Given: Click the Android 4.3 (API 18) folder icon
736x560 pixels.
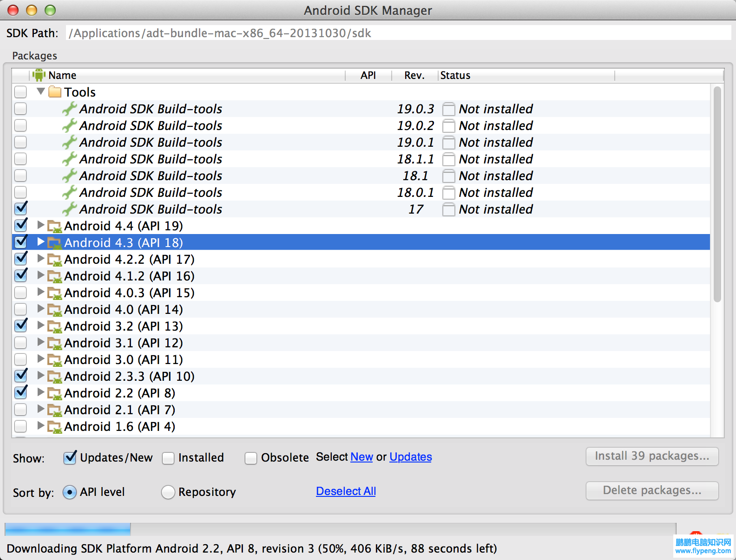Looking at the screenshot, I should coord(55,243).
